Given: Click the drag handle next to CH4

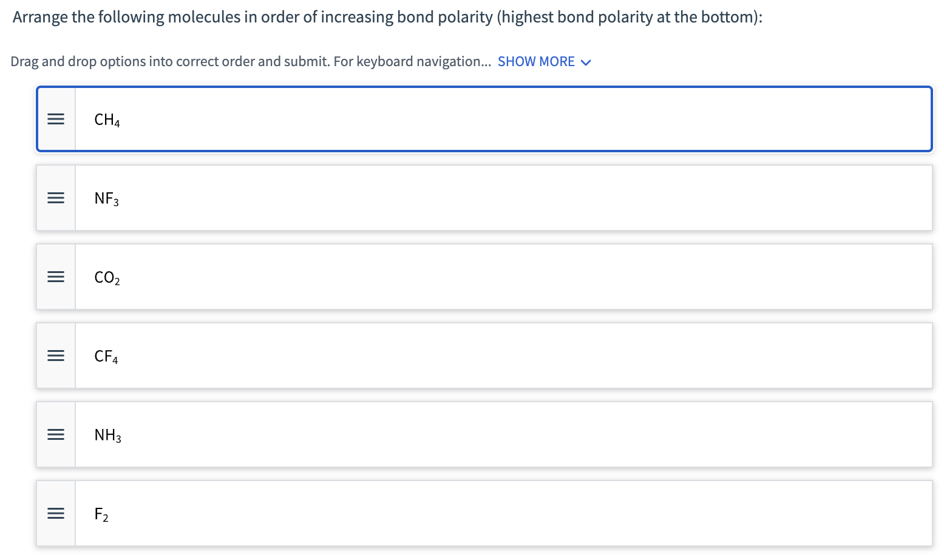Looking at the screenshot, I should 55,119.
